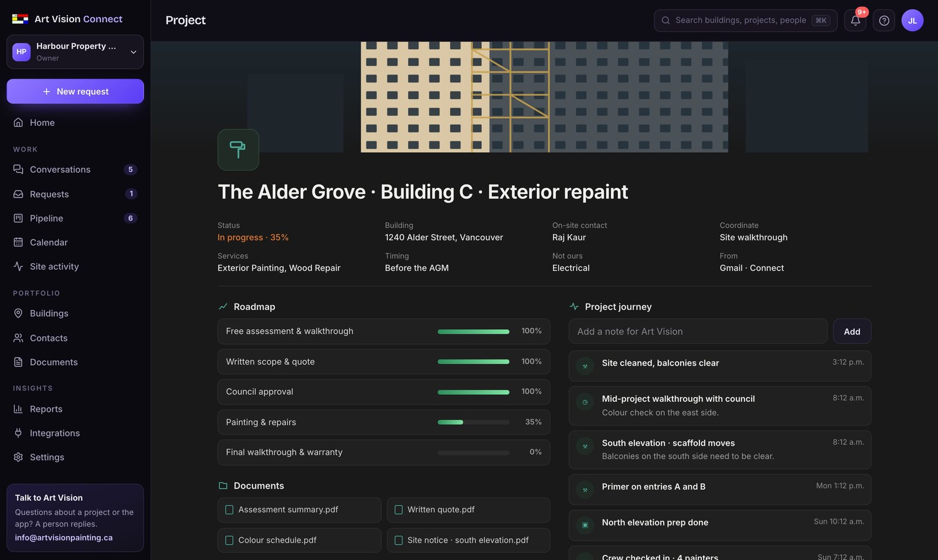Expand the Harbour Property workspace switcher

[x=75, y=52]
